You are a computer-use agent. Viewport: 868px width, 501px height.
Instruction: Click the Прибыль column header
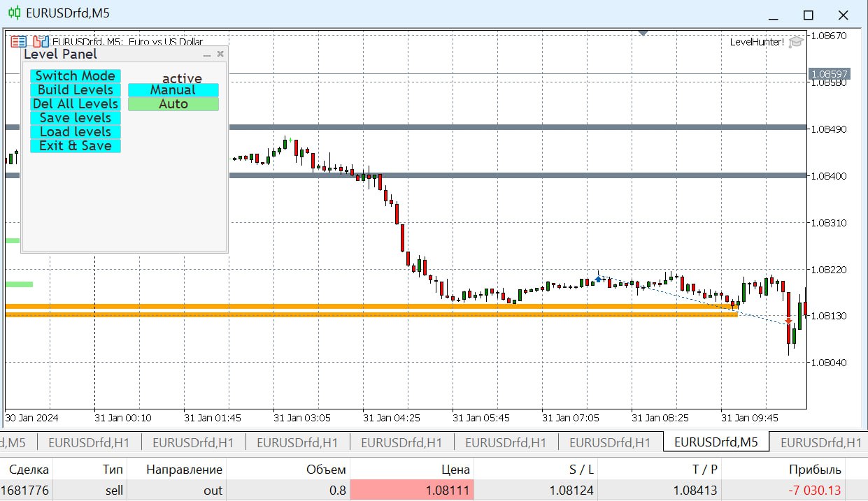(x=817, y=470)
